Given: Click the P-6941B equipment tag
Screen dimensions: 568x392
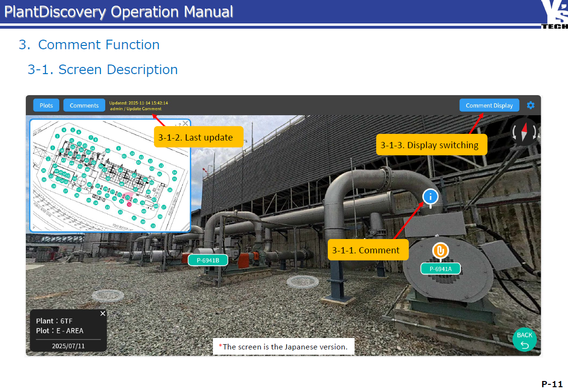Looking at the screenshot, I should coord(208,261).
